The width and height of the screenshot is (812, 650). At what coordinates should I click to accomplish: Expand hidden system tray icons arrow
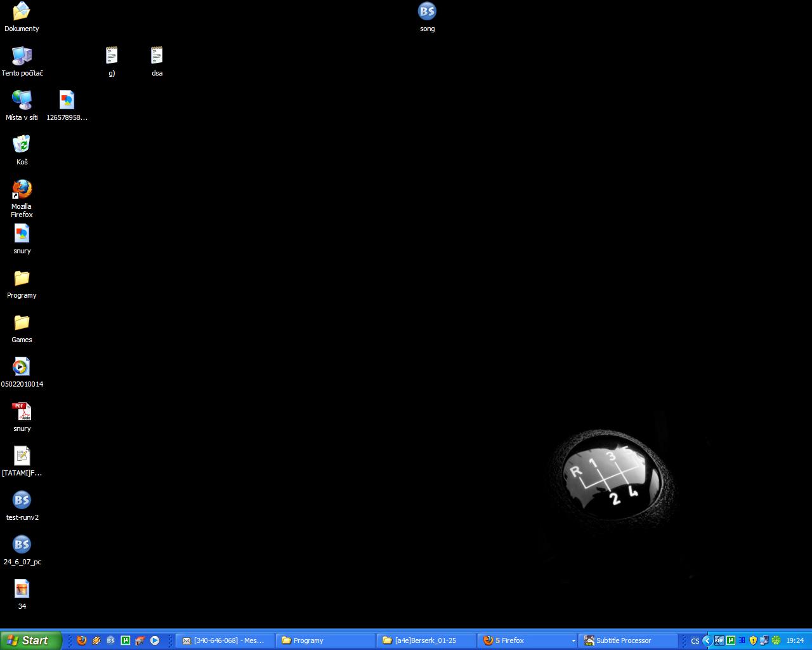(707, 640)
